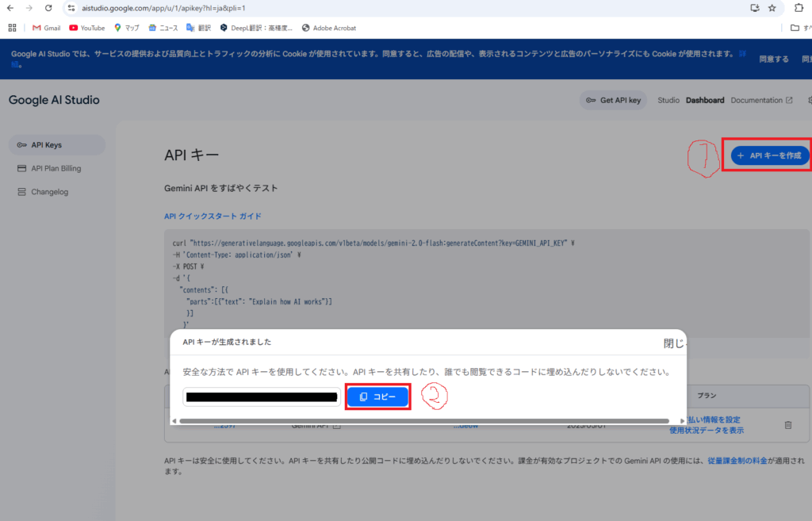Screen dimensions: 812x521
Task: Open the Gmail bookmark
Action: point(47,28)
